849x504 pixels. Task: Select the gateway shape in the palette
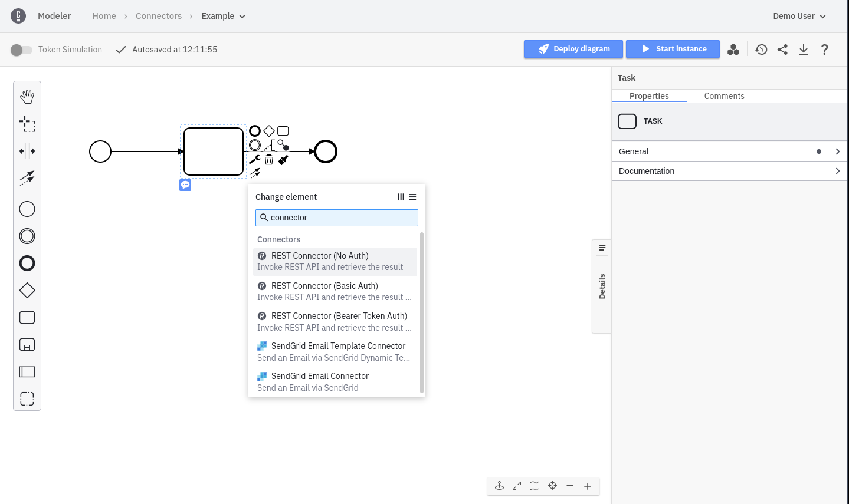point(27,290)
